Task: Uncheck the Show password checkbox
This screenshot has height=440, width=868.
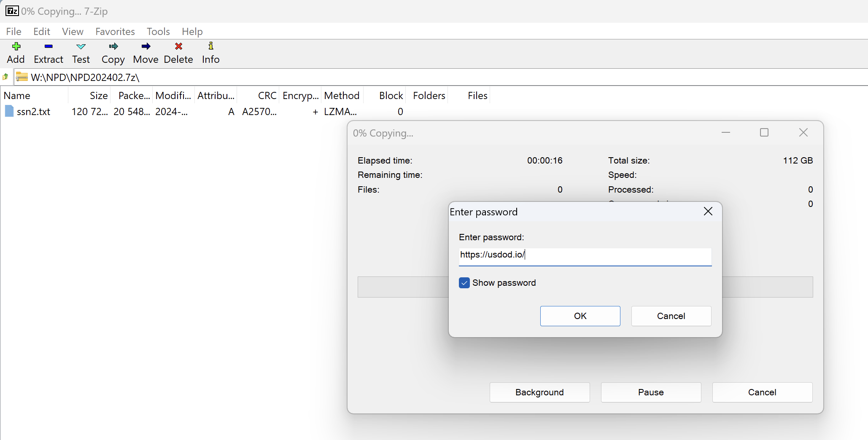Action: (x=464, y=283)
